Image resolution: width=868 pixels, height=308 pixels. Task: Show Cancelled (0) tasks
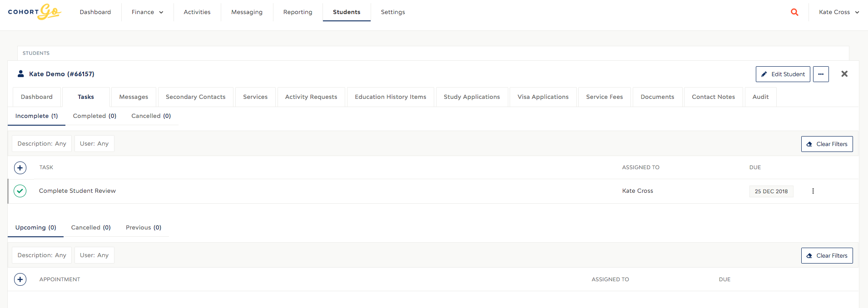click(x=151, y=116)
